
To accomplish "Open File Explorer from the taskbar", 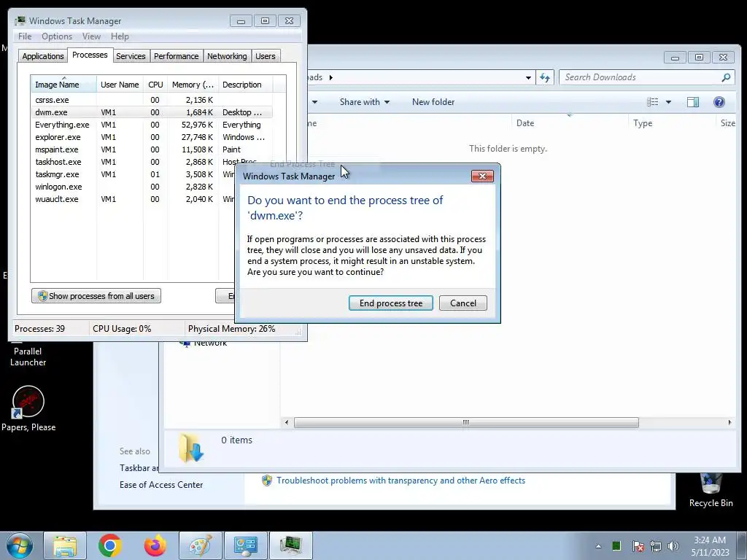I will pos(65,545).
